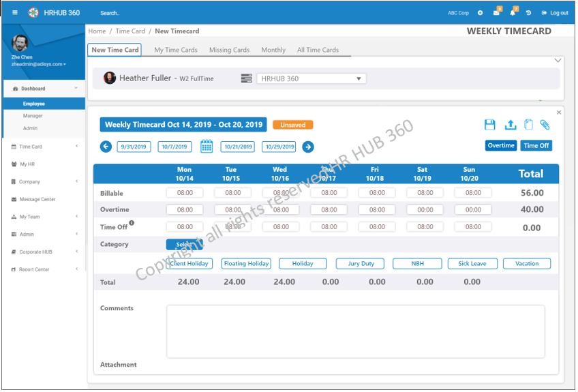
Task: Open the hamburger menu icon
Action: [x=15, y=12]
